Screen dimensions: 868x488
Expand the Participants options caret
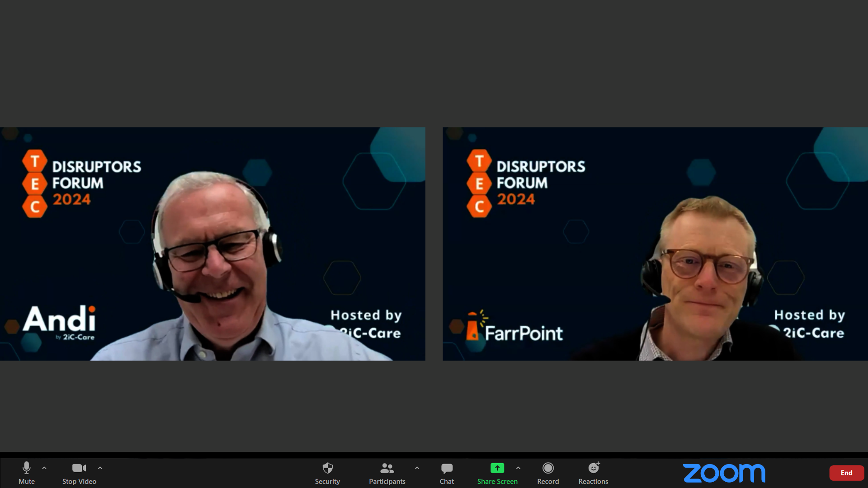(x=417, y=468)
